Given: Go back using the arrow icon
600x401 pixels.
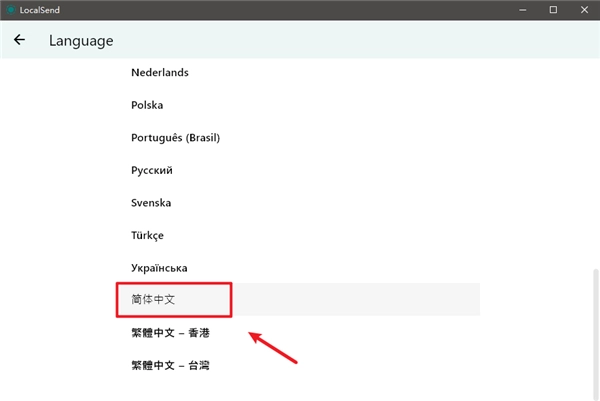Looking at the screenshot, I should pyautogui.click(x=19, y=41).
